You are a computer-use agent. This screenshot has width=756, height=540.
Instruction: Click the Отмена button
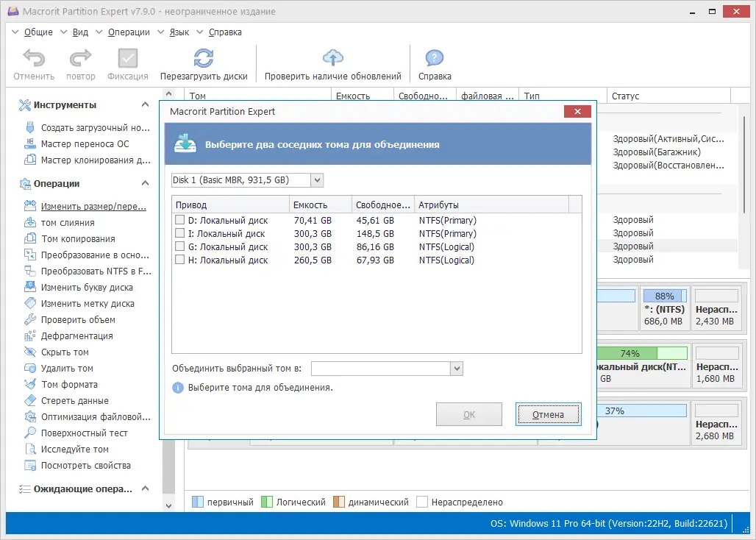[548, 415]
